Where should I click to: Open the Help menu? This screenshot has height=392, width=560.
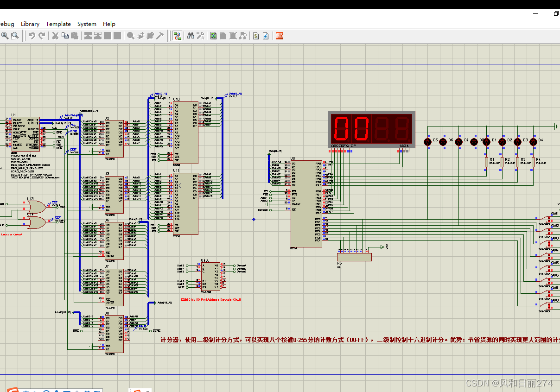(x=109, y=24)
